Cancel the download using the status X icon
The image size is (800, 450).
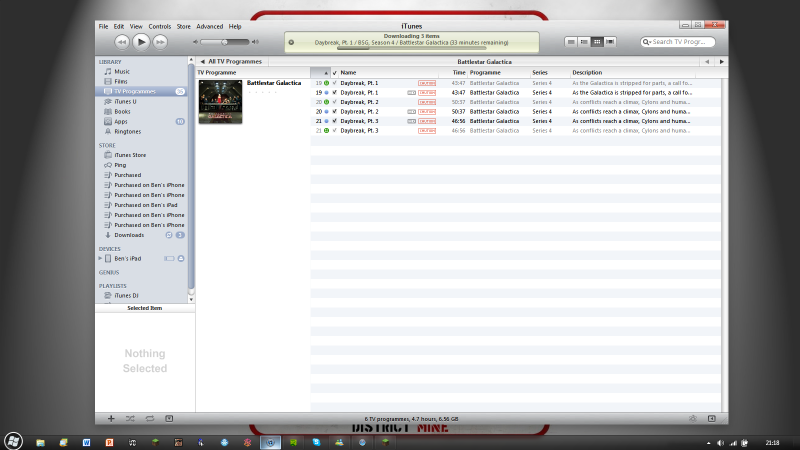coord(291,42)
